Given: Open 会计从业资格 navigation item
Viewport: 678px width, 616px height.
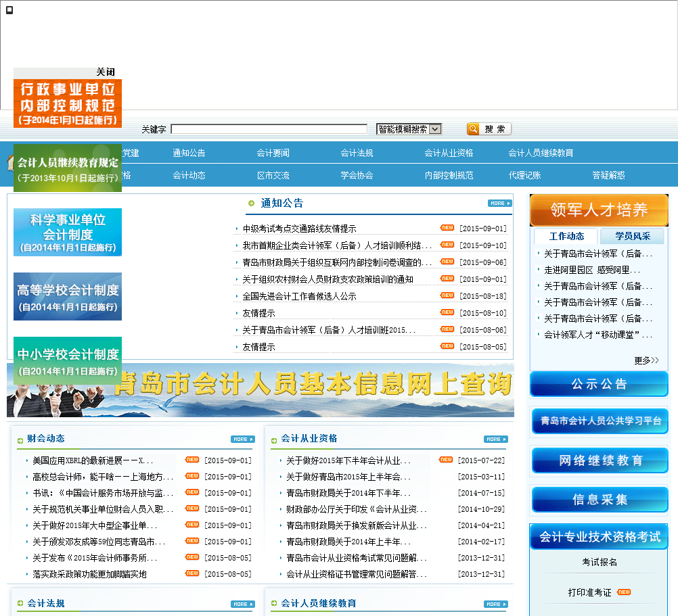Looking at the screenshot, I should [449, 153].
